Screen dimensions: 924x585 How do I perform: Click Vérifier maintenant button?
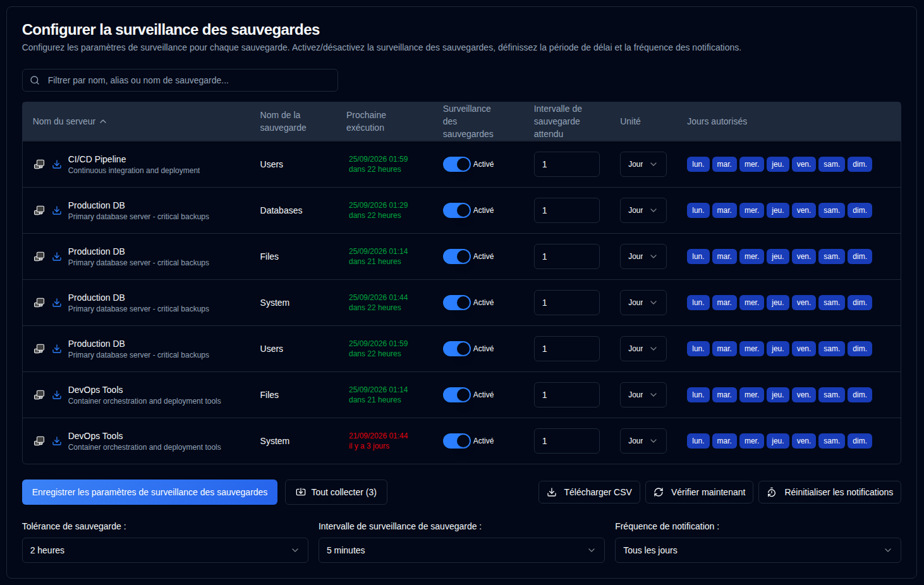point(699,492)
